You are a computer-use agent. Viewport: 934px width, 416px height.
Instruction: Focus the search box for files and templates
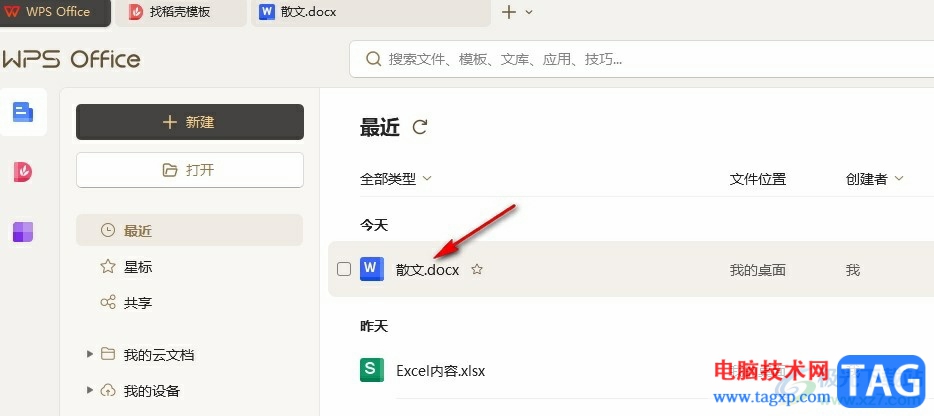[x=642, y=59]
